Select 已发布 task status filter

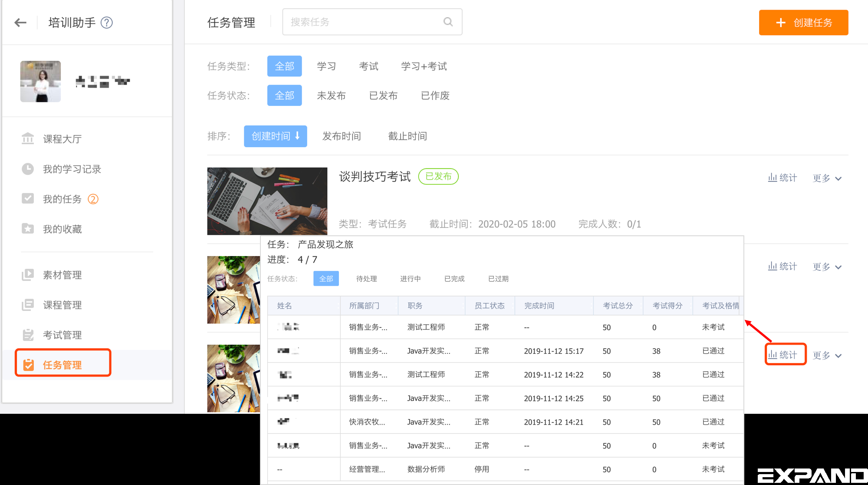(383, 96)
